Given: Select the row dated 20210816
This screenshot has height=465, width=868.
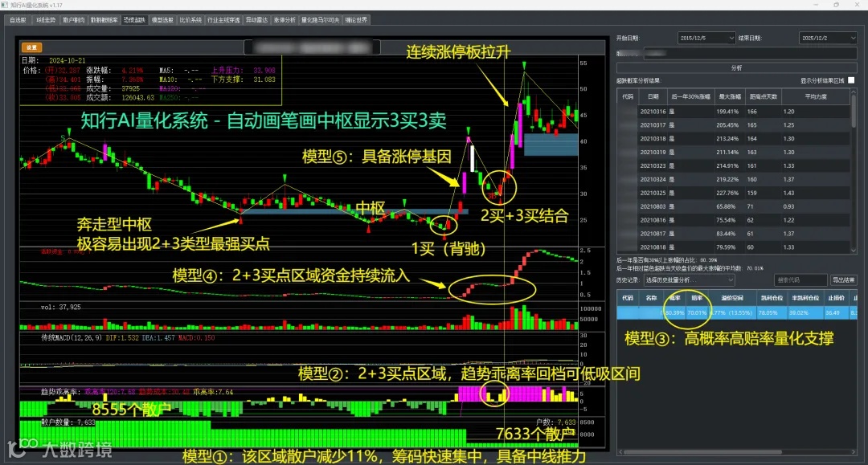Looking at the screenshot, I should 734,220.
